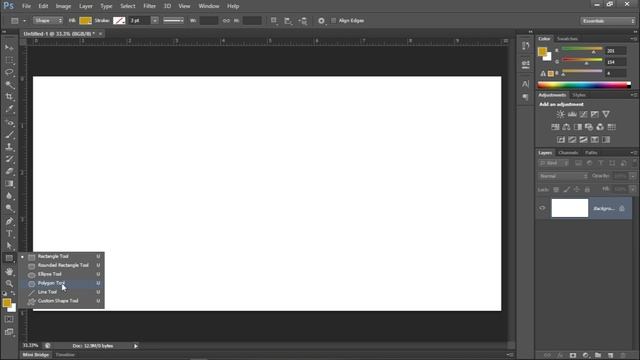Toggle Quick Mask mode
The width and height of the screenshot is (640, 360).
point(9,320)
